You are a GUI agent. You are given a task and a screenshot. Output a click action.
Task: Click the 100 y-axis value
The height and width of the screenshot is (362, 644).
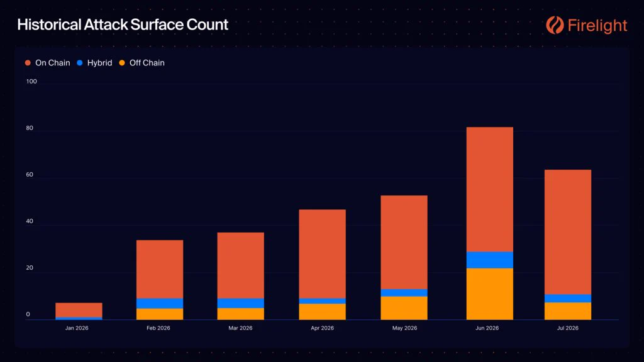(31, 81)
